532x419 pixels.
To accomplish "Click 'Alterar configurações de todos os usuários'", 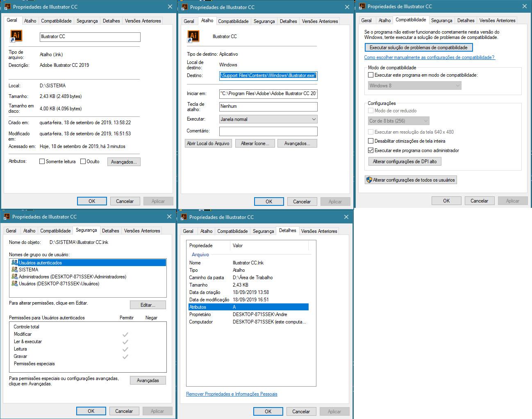I will click(x=411, y=180).
